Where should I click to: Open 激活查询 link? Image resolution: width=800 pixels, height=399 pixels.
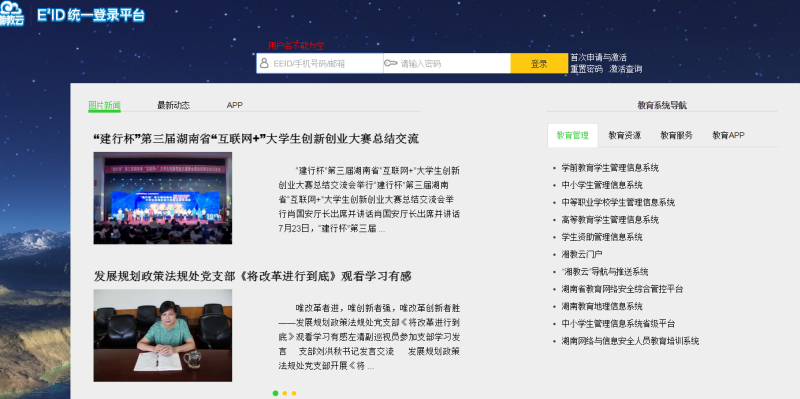tap(626, 69)
